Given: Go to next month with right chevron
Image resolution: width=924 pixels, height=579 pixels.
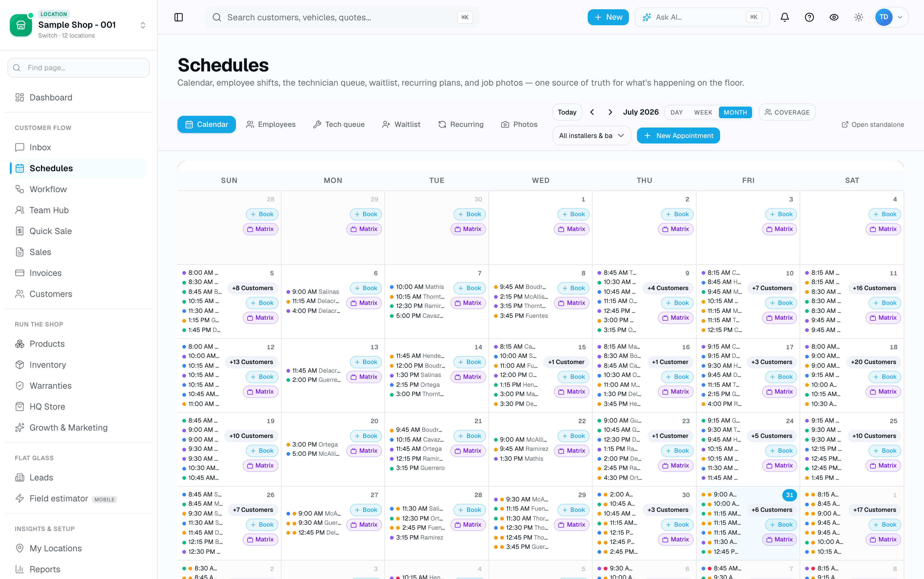Looking at the screenshot, I should [x=610, y=112].
